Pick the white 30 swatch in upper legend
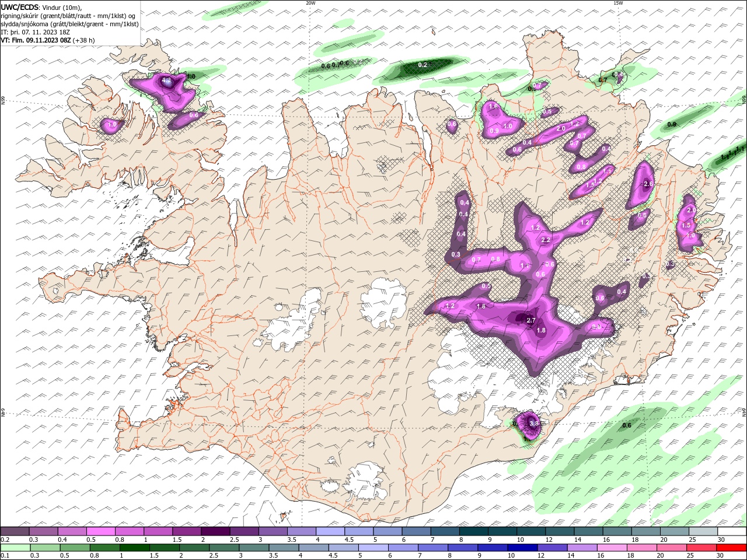Screen dimensions: 747x560 point(731,531)
